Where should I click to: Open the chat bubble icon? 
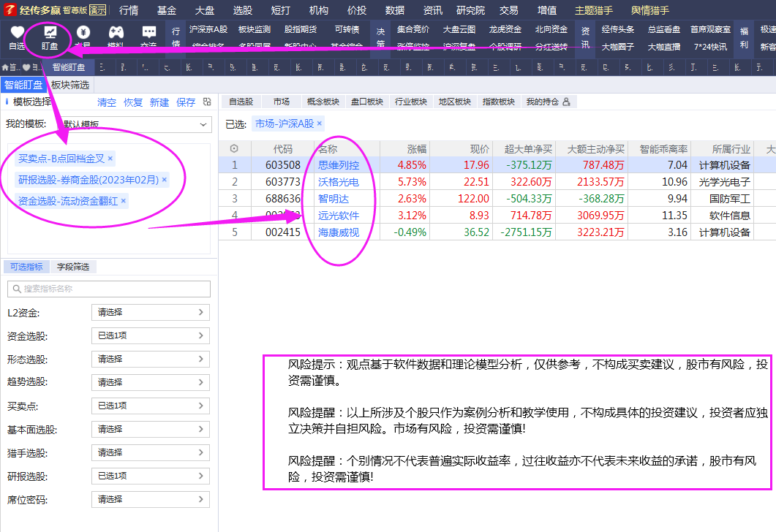tap(149, 32)
